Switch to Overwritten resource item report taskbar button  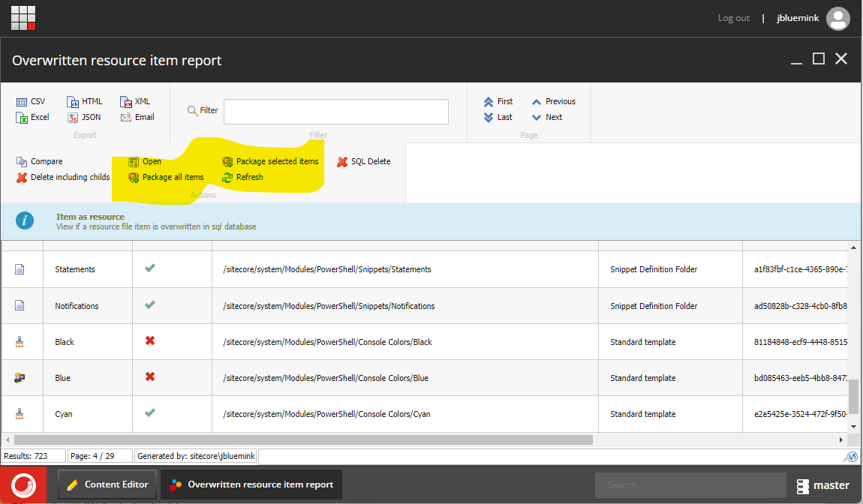(251, 484)
